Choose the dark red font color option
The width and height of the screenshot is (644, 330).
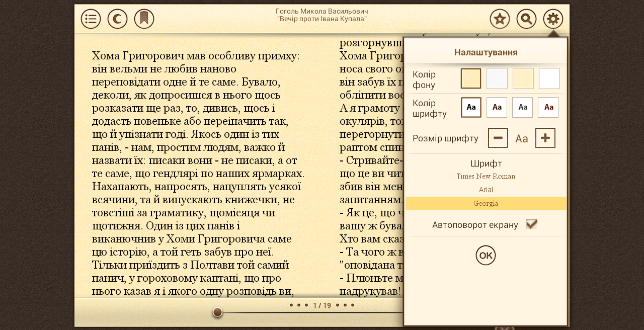pos(548,107)
